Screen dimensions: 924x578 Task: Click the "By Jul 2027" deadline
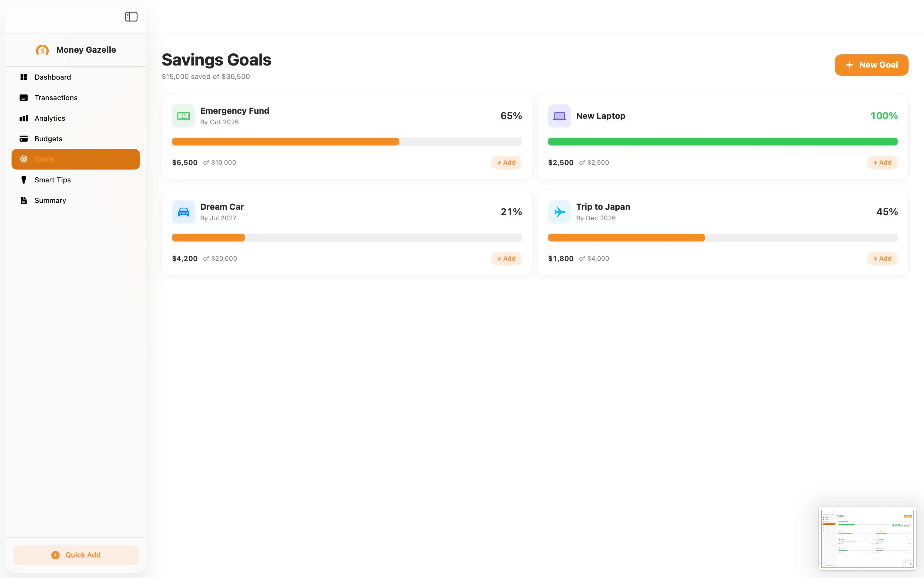coord(218,218)
